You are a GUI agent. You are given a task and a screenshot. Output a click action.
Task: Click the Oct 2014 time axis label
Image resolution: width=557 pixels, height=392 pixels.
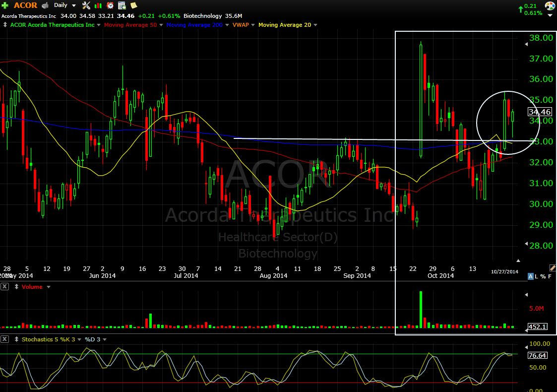pos(440,275)
